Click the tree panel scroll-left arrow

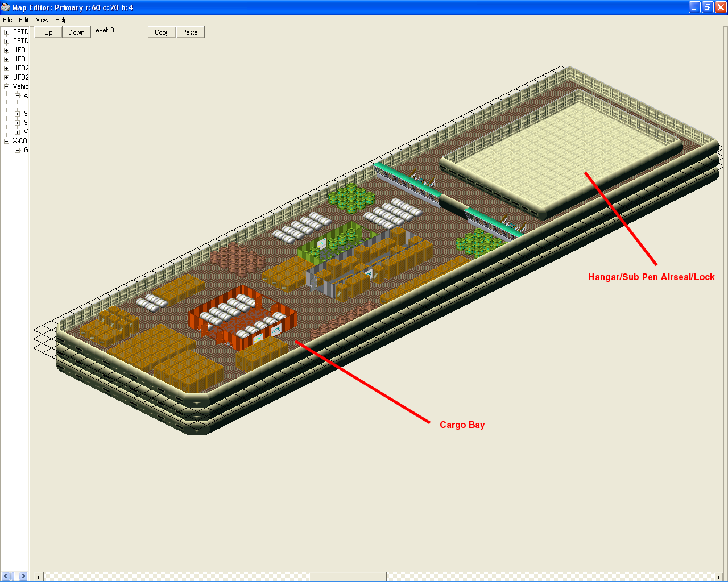(x=6, y=576)
